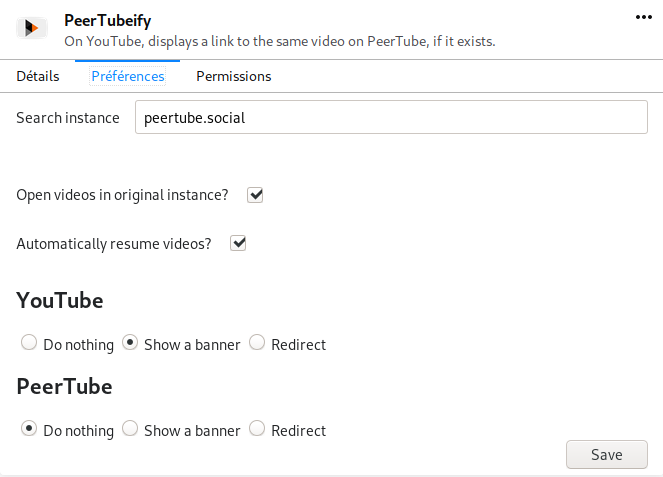The width and height of the screenshot is (663, 477).
Task: Choose PeerTube Show a banner option
Action: (x=130, y=429)
